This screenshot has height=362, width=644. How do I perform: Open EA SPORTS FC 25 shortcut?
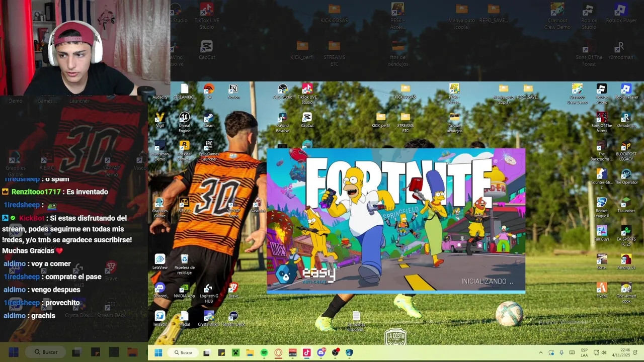pos(626,236)
